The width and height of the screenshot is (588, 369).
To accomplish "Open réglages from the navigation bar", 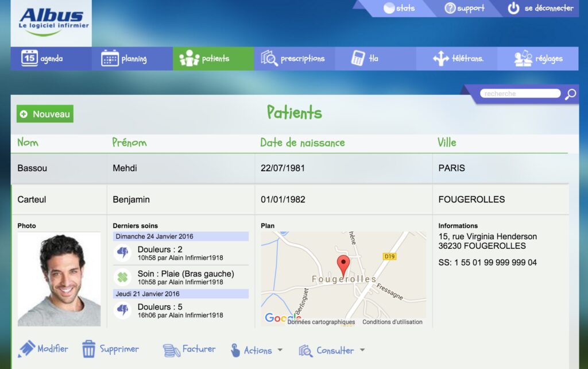I will tap(537, 57).
